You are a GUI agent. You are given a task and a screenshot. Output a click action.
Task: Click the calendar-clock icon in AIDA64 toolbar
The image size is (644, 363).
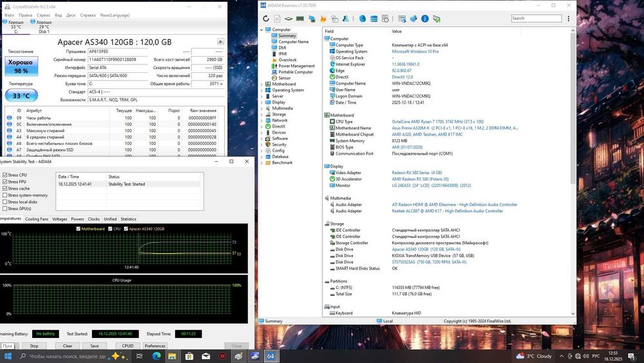tap(385, 19)
